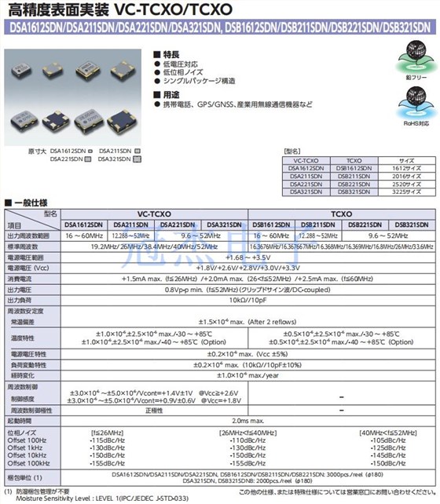Viewport: 440px width, 504px height.
Task: Click the DSA211SDN actual-size outline icon
Action: coord(137,151)
